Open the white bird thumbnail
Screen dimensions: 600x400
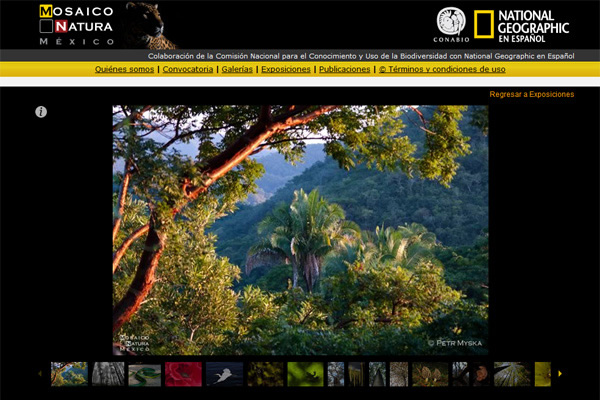[224, 374]
